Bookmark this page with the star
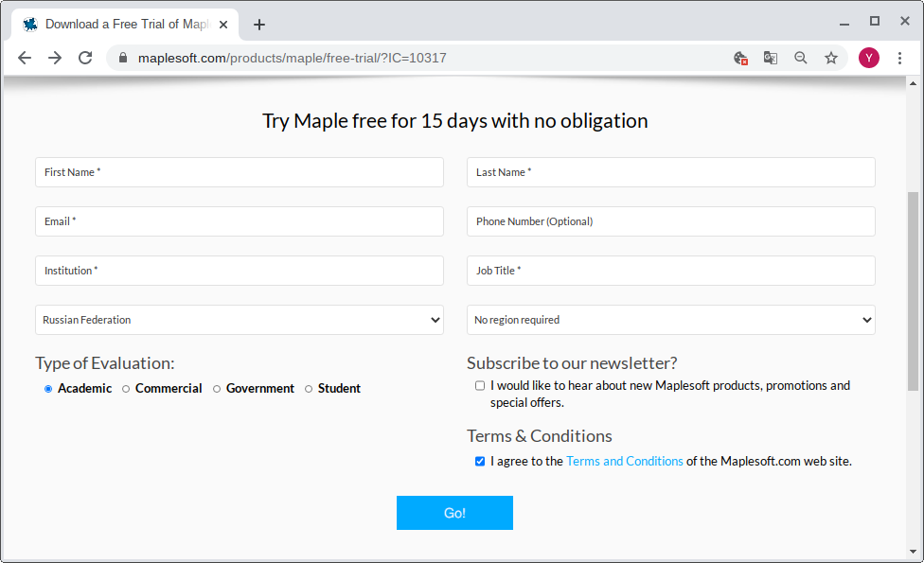The image size is (924, 563). coord(831,58)
